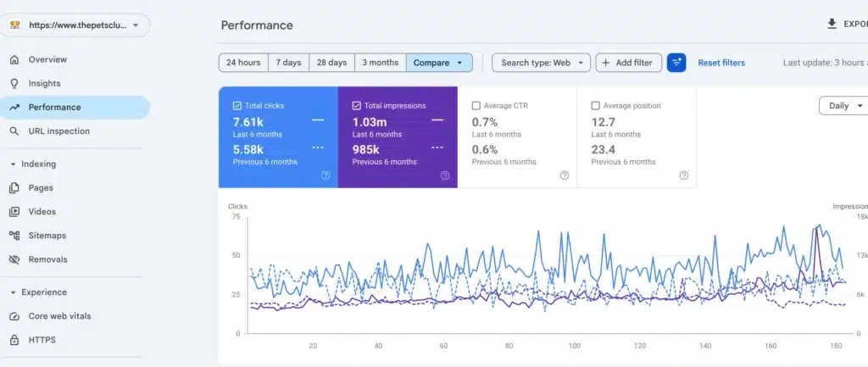The height and width of the screenshot is (367, 868).
Task: Click the Performance page heading
Action: click(257, 25)
